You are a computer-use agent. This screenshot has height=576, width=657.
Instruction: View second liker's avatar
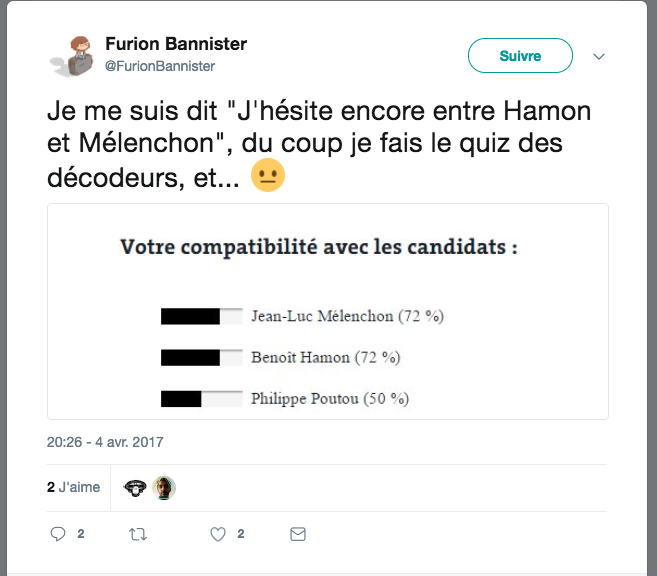[164, 487]
